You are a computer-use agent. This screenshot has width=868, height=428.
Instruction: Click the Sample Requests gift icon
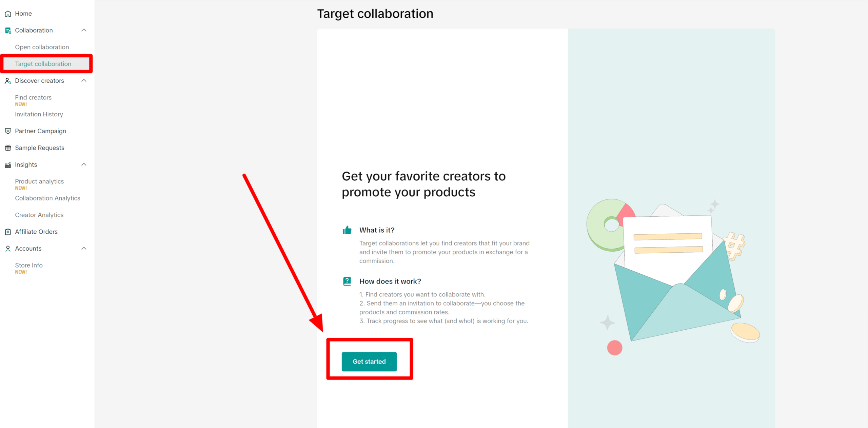point(8,148)
